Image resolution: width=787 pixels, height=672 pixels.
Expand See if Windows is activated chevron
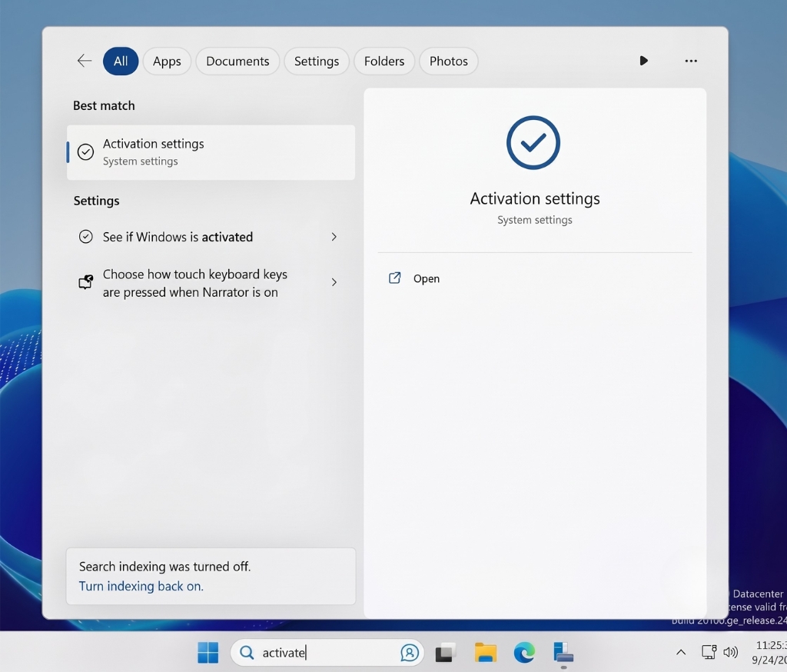pyautogui.click(x=334, y=237)
